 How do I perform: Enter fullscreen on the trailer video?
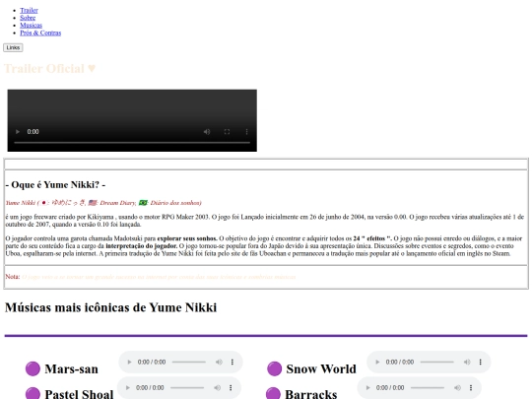227,132
